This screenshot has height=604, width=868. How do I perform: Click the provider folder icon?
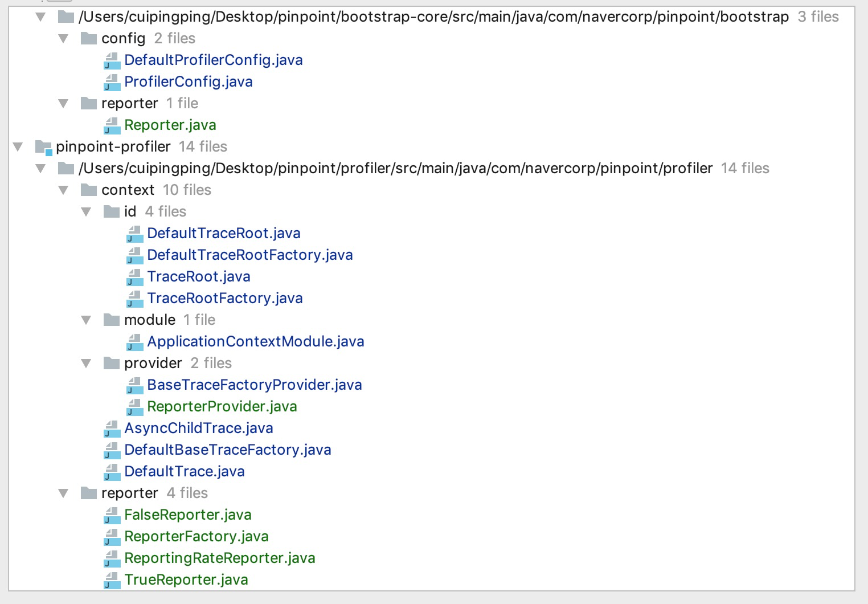tap(112, 363)
